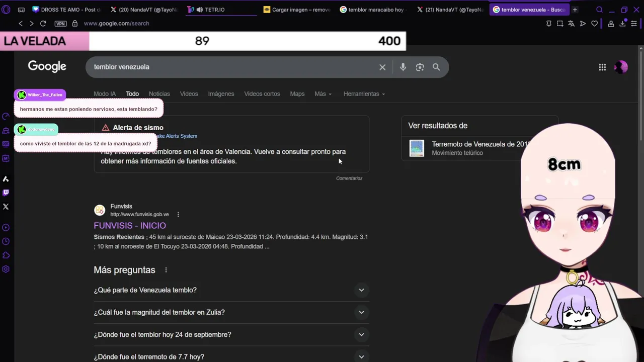This screenshot has height=362, width=644.
Task: Open the Google account avatar
Action: coord(621,67)
